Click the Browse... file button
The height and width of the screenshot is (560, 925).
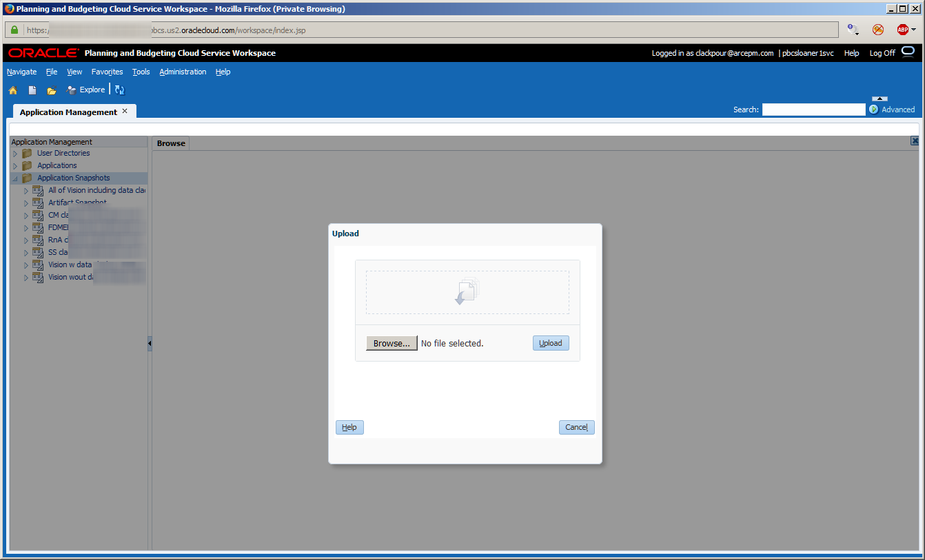click(392, 343)
